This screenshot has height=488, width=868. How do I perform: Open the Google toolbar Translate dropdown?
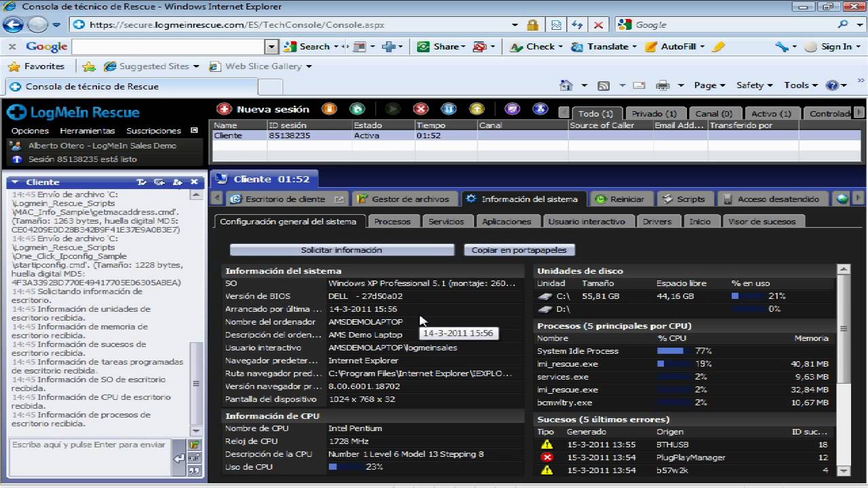coord(634,47)
